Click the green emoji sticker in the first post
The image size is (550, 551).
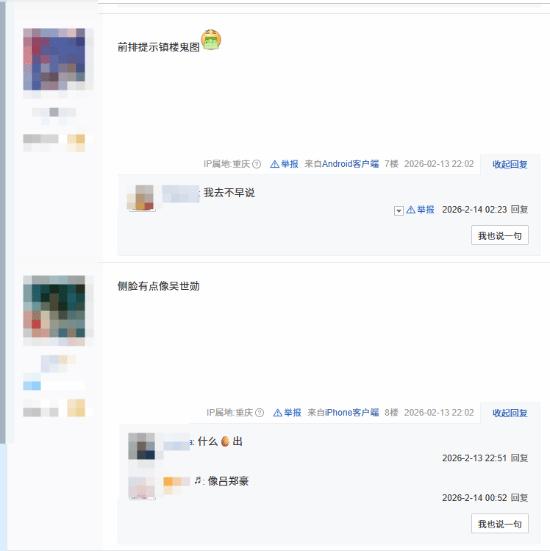[x=211, y=40]
